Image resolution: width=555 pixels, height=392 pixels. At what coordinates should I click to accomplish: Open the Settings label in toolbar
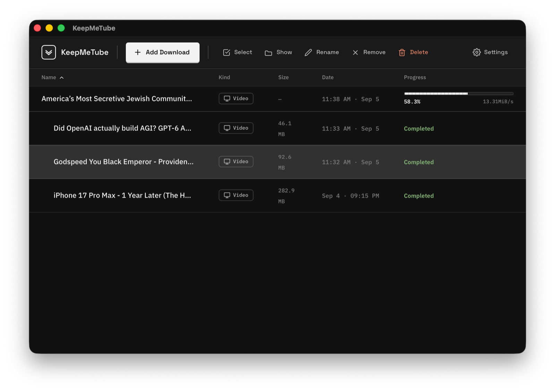tap(496, 52)
